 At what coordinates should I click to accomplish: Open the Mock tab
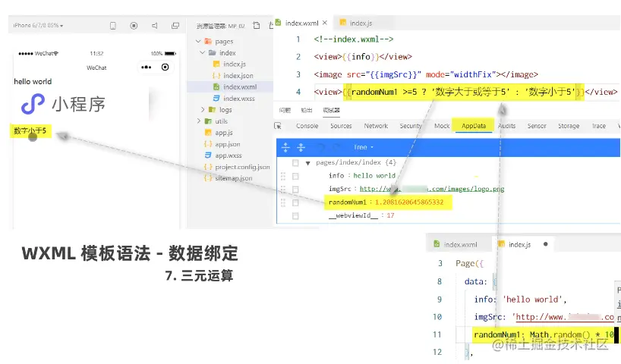442,126
